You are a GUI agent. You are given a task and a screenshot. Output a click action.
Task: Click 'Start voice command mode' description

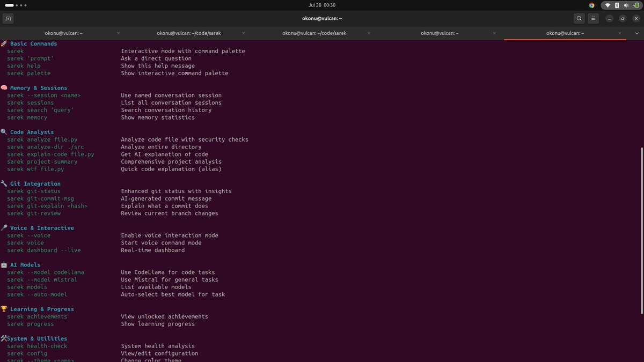(x=161, y=243)
